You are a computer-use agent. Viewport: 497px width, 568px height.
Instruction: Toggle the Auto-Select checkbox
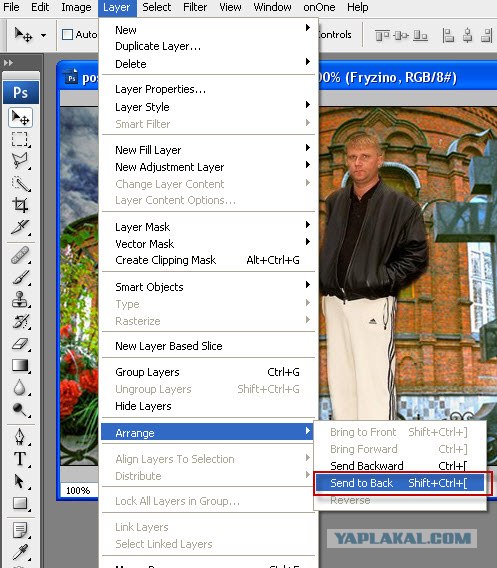[x=67, y=35]
